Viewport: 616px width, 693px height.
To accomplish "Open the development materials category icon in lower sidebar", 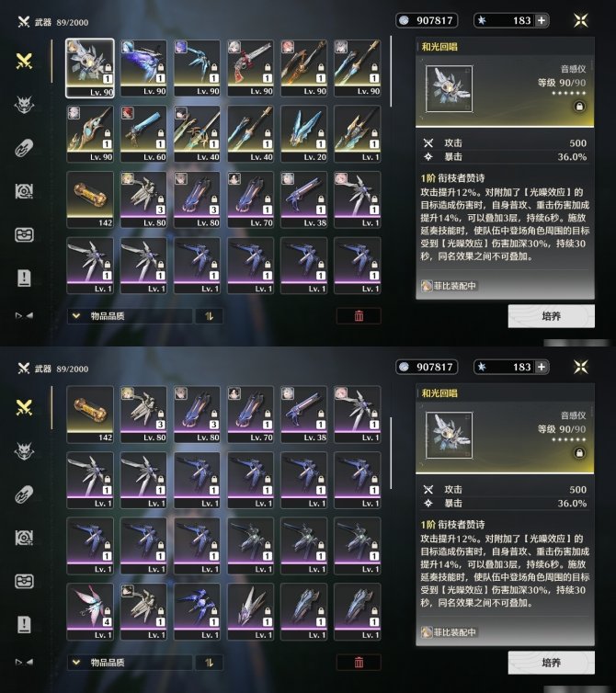I will (x=24, y=538).
